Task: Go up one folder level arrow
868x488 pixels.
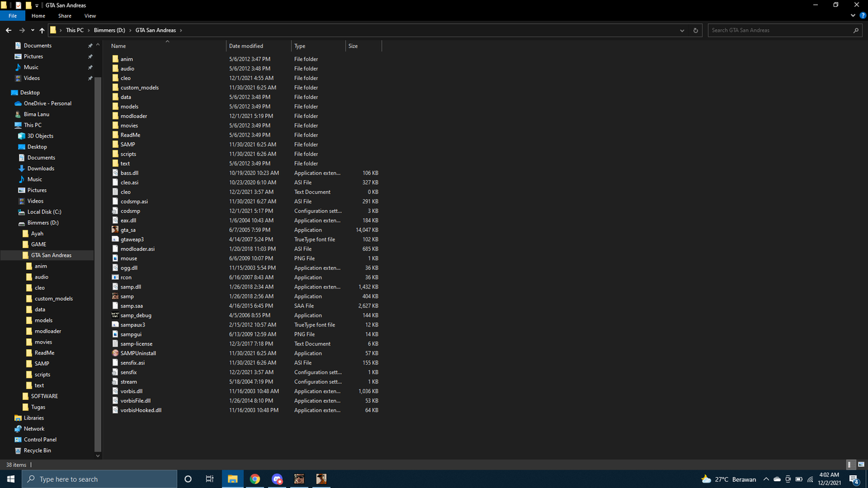Action: click(42, 30)
